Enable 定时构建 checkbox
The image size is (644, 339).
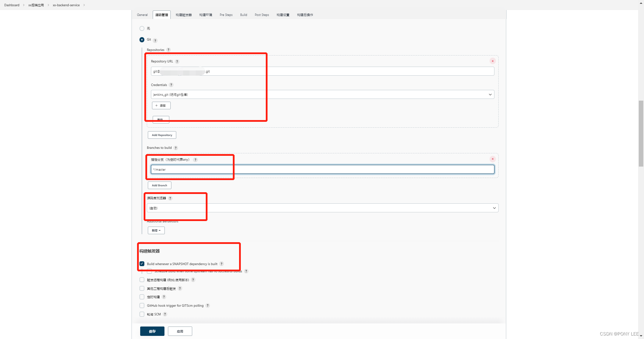coord(142,297)
